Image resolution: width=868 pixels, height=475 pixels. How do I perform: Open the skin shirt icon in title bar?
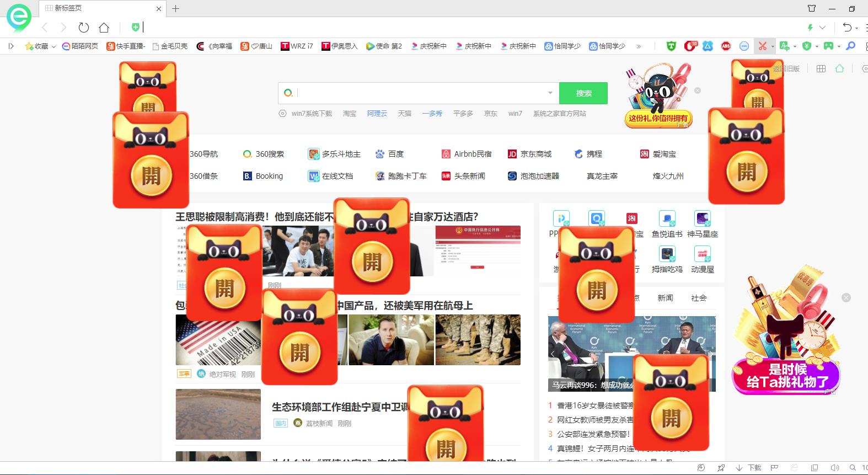pos(812,8)
